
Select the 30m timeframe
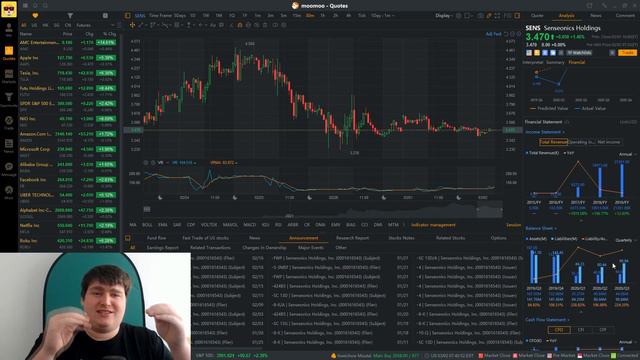pyautogui.click(x=310, y=16)
